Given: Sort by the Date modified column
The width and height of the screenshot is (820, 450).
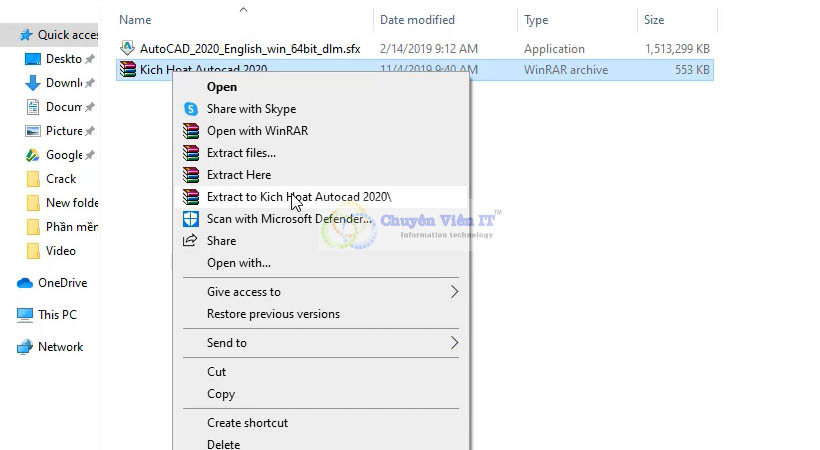Looking at the screenshot, I should tap(419, 20).
